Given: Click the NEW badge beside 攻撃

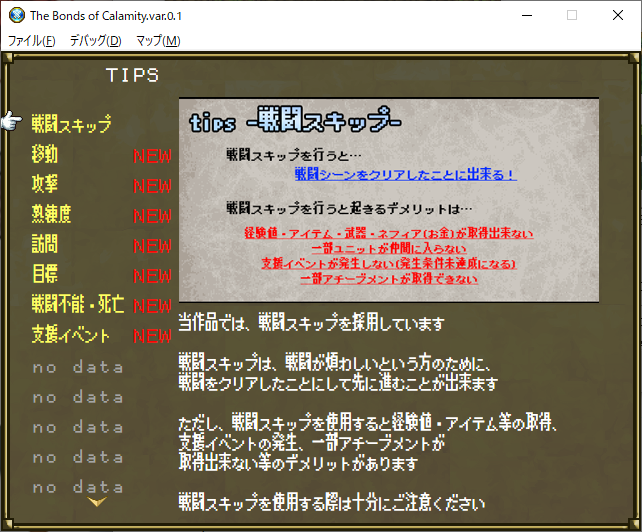Looking at the screenshot, I should tap(152, 186).
